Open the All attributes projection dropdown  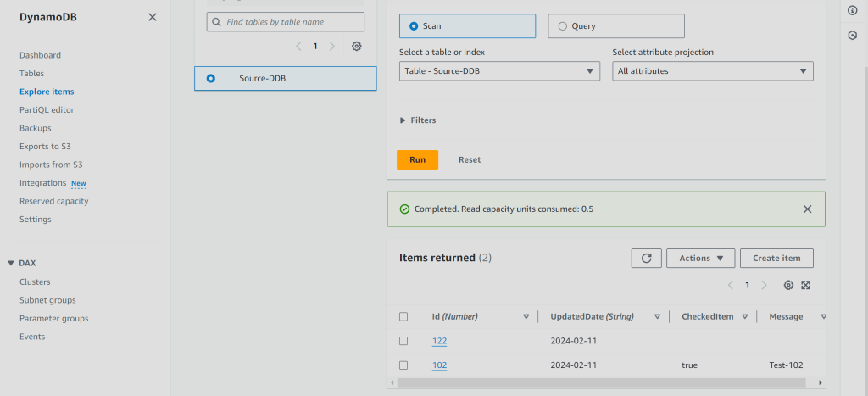pos(712,71)
